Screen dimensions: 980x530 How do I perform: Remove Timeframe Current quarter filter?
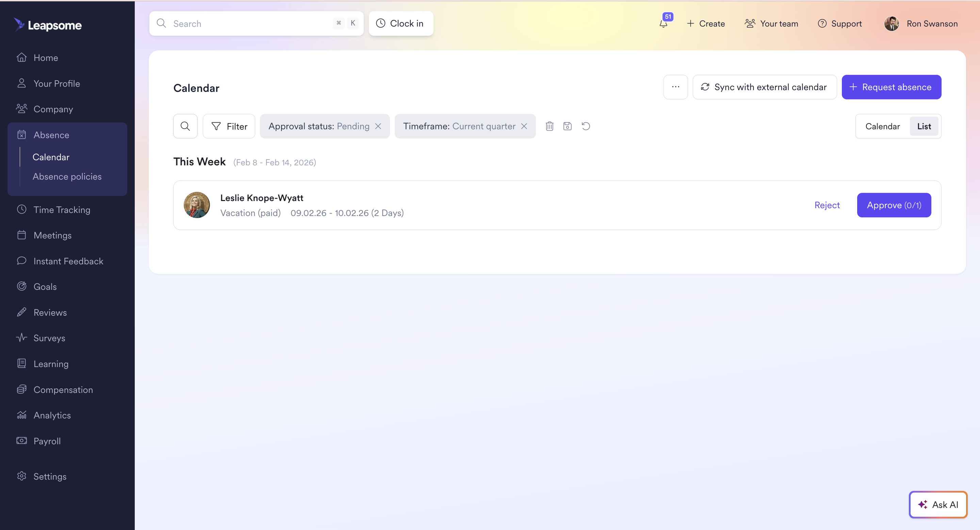524,126
